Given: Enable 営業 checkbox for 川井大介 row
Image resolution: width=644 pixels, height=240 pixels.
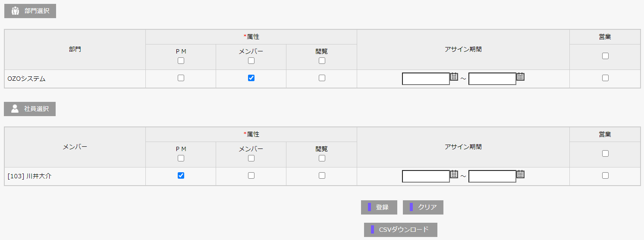Looking at the screenshot, I should (605, 176).
